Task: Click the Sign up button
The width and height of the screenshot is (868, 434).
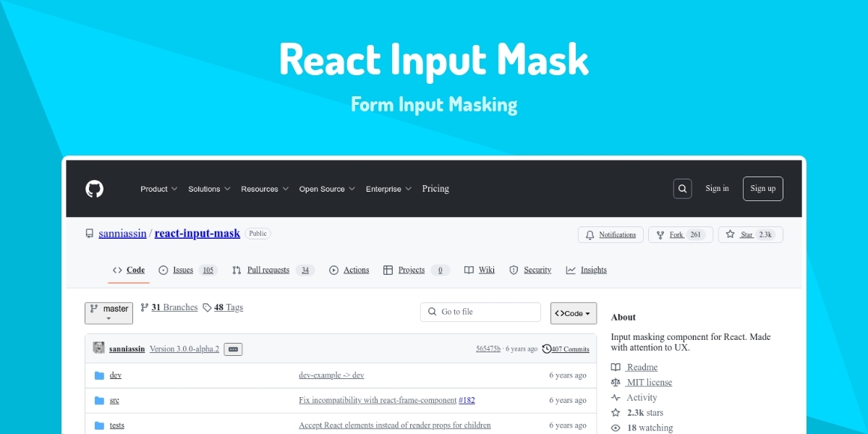Action: click(762, 189)
